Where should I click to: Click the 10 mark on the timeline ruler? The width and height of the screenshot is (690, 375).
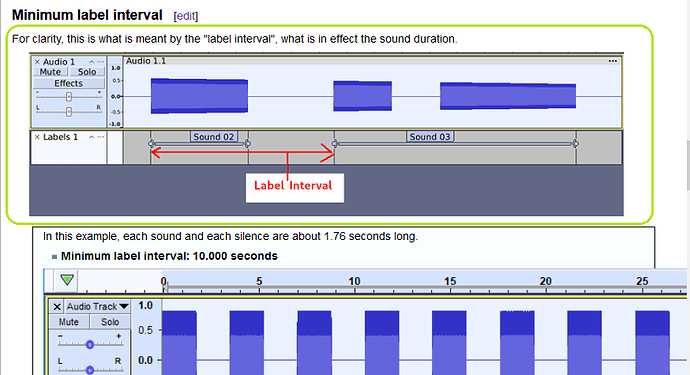pyautogui.click(x=354, y=281)
